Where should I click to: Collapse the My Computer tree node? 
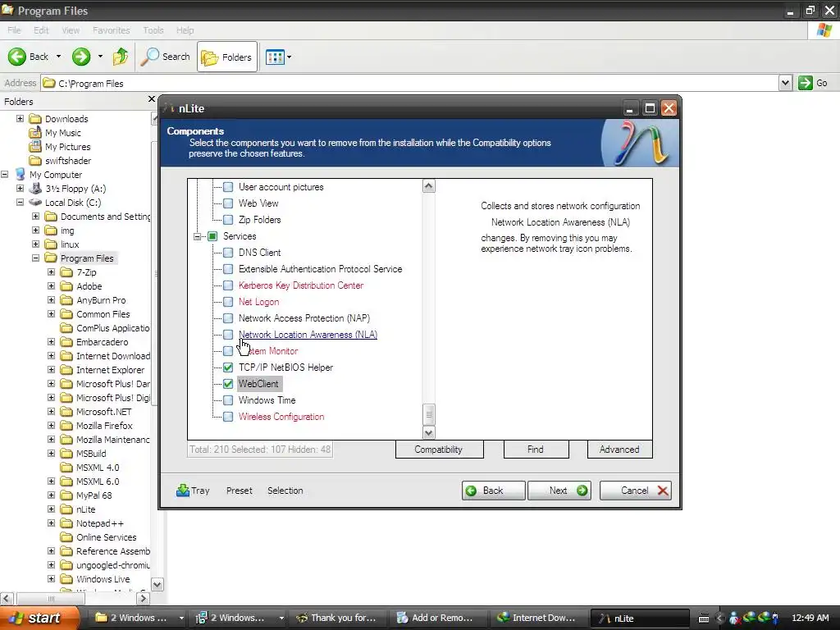5,174
